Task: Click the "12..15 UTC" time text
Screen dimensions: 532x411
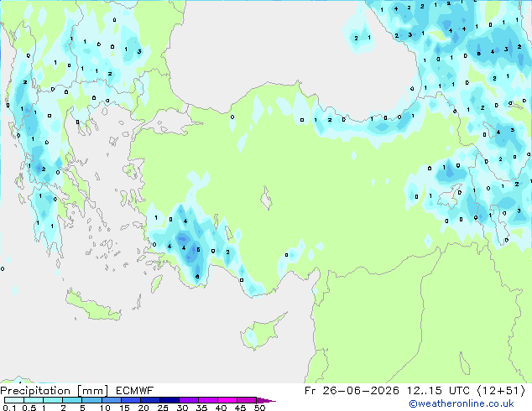Action: [x=438, y=391]
